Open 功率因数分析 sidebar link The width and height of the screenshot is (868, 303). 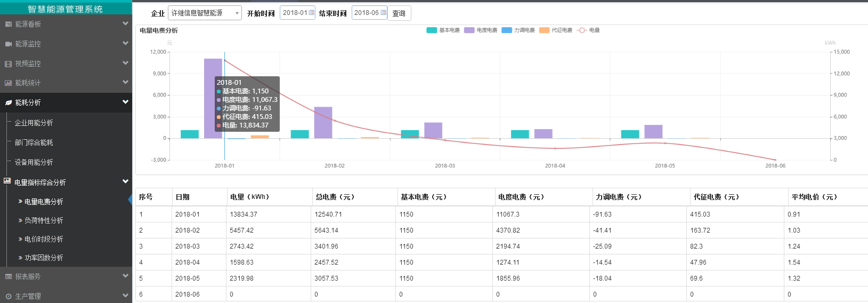pos(44,258)
